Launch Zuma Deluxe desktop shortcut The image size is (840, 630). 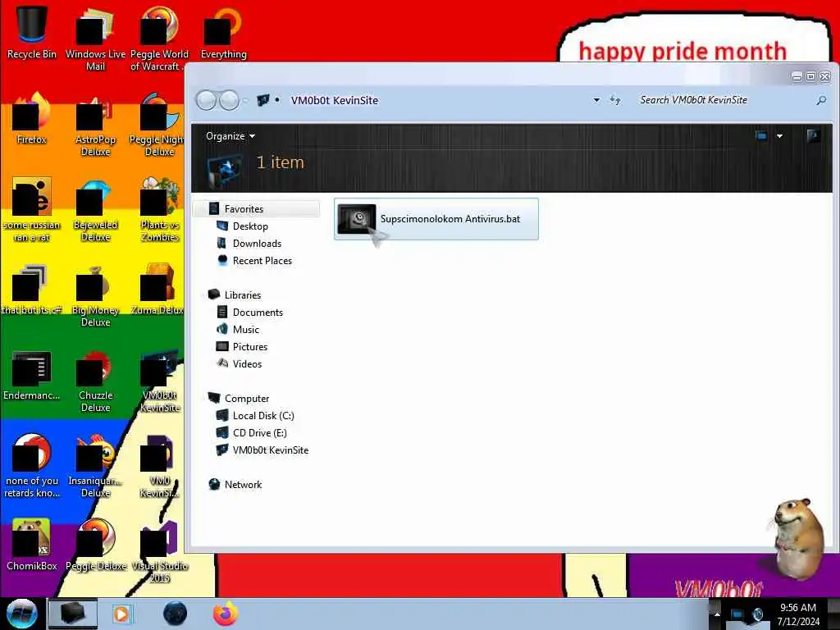pos(159,290)
